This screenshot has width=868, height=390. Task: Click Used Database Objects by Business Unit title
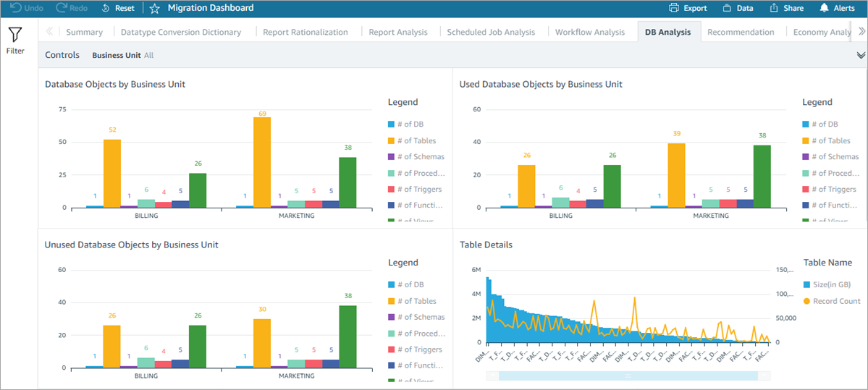[x=541, y=84]
